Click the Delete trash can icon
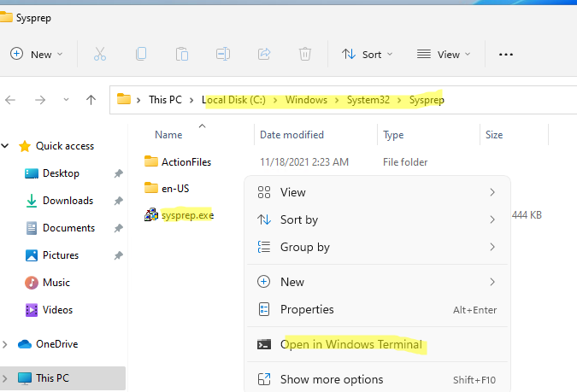 coord(304,54)
